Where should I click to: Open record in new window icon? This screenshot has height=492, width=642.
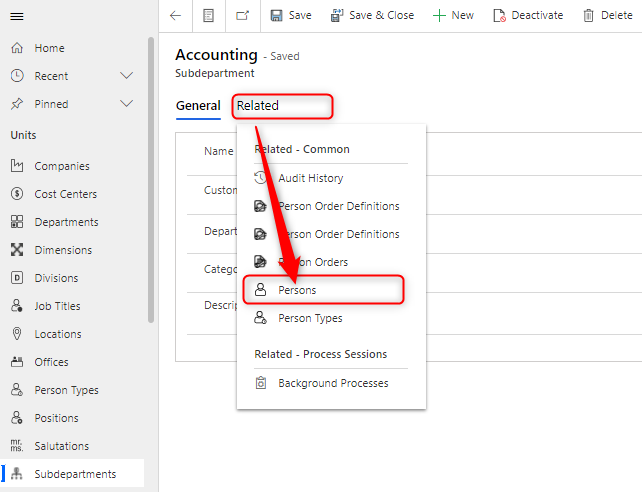[242, 16]
